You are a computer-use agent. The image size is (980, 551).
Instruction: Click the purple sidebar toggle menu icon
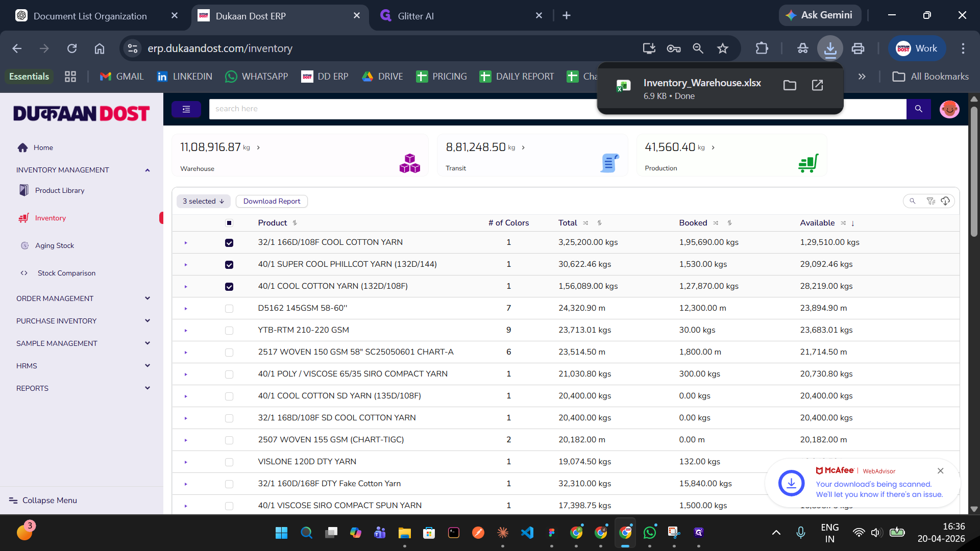pos(186,109)
